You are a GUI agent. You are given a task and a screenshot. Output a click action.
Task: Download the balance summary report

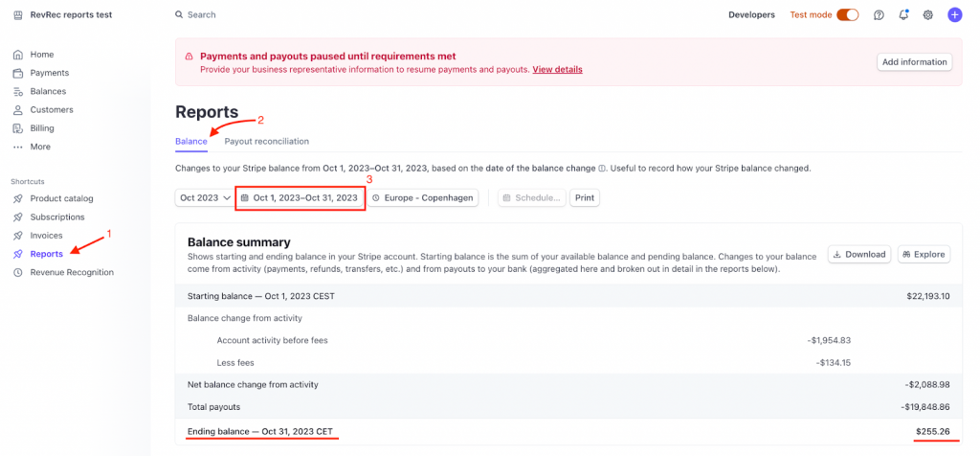pos(858,255)
